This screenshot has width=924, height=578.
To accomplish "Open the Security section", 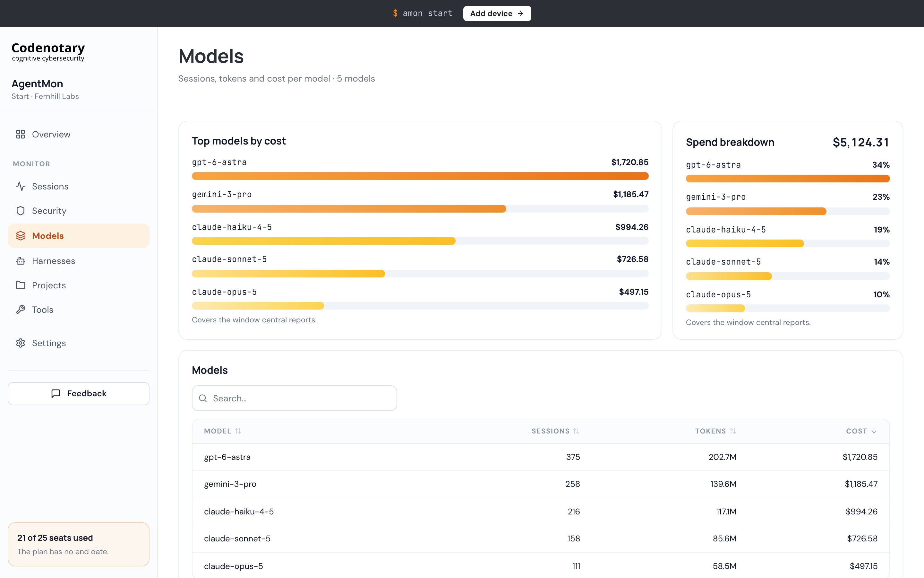I will (79, 211).
